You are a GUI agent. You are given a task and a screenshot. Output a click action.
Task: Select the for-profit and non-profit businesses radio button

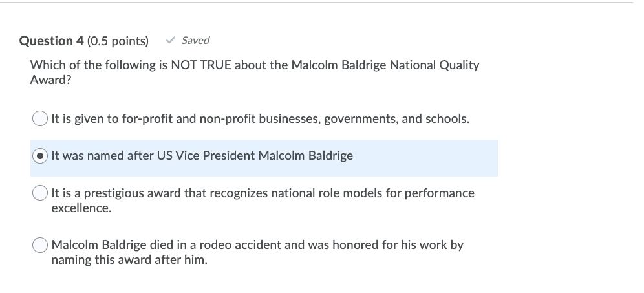40,119
